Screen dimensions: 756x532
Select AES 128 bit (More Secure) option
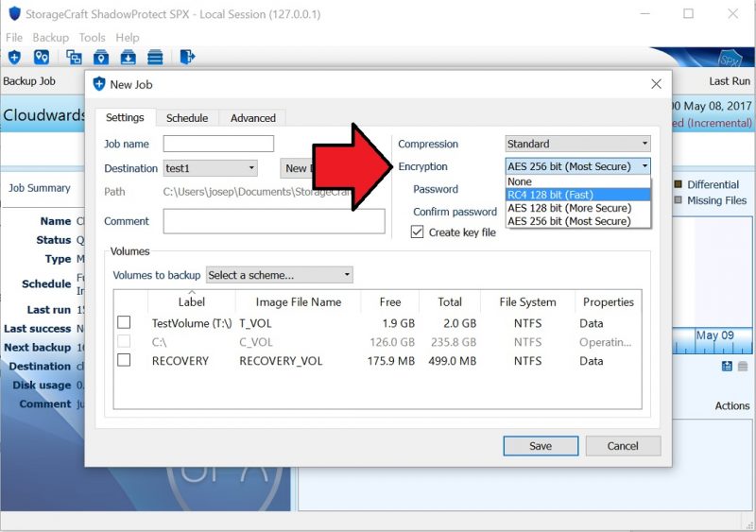pyautogui.click(x=578, y=208)
